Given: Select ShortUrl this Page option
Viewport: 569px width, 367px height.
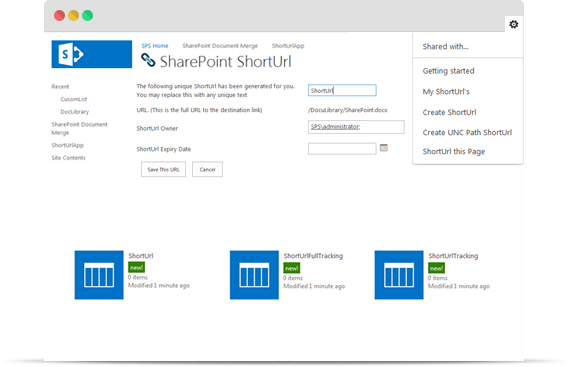Looking at the screenshot, I should [454, 151].
